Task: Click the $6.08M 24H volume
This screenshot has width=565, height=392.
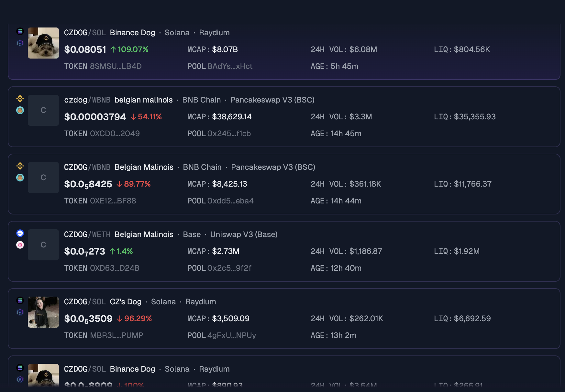Action: point(363,49)
